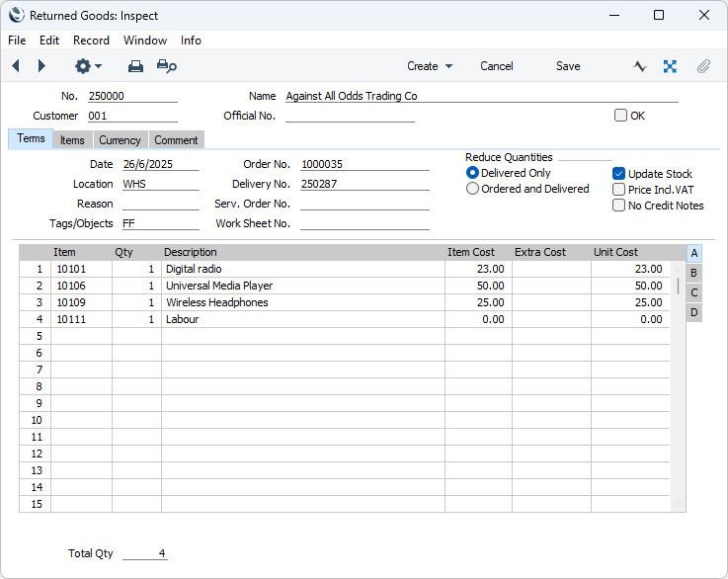Click the Save button
Viewport: 728px width, 579px height.
(568, 66)
